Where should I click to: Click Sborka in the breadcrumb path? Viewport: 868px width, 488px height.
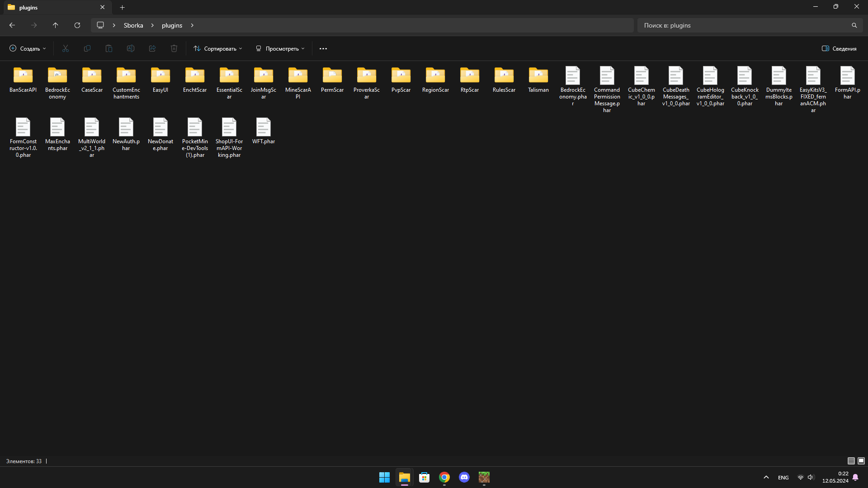click(x=133, y=25)
